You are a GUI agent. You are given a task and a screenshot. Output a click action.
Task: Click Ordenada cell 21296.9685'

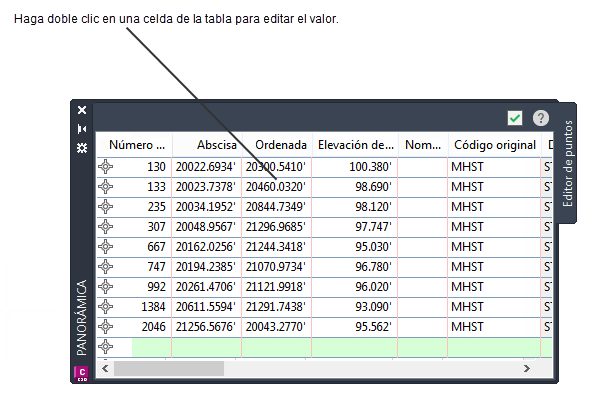277,227
